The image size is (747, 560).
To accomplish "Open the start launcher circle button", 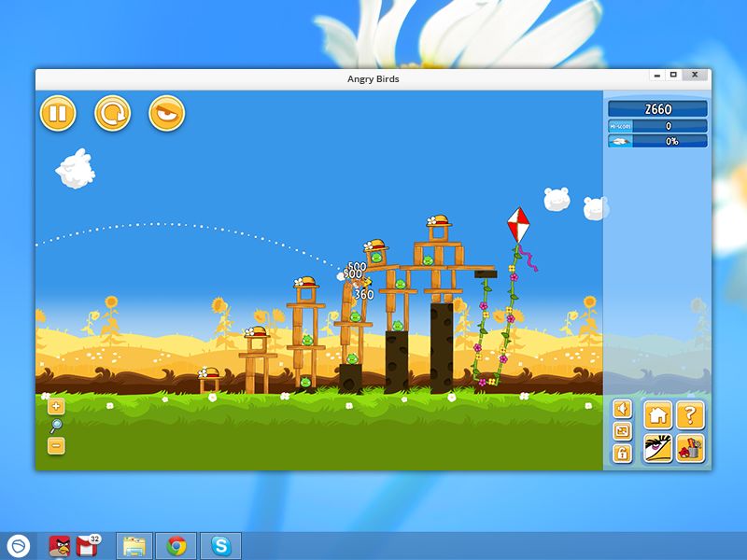I will (x=18, y=546).
